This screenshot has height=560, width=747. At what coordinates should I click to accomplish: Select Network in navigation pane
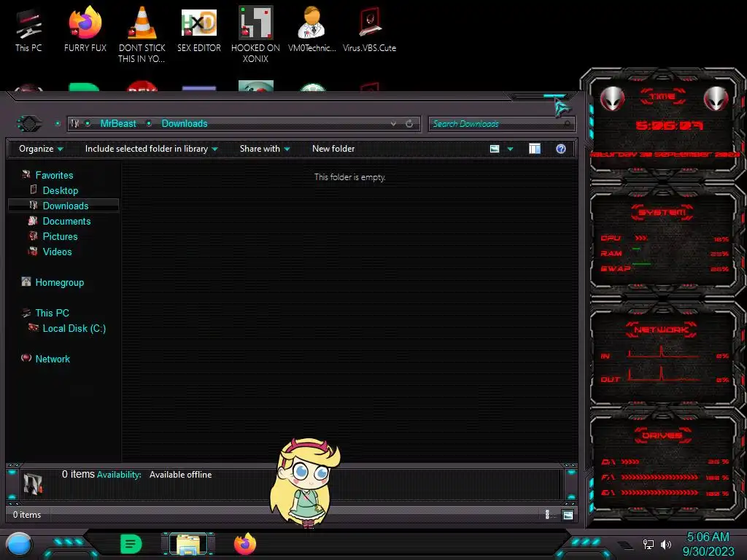pos(53,359)
